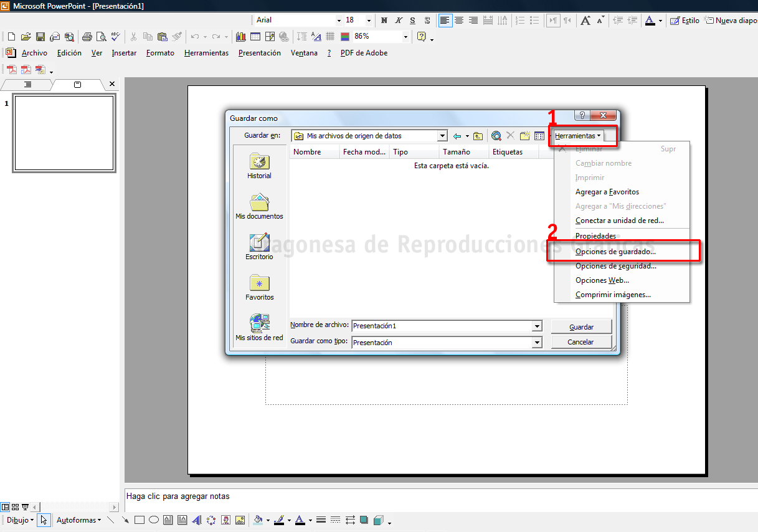Open the Dibujo dropdown menu

(x=21, y=520)
